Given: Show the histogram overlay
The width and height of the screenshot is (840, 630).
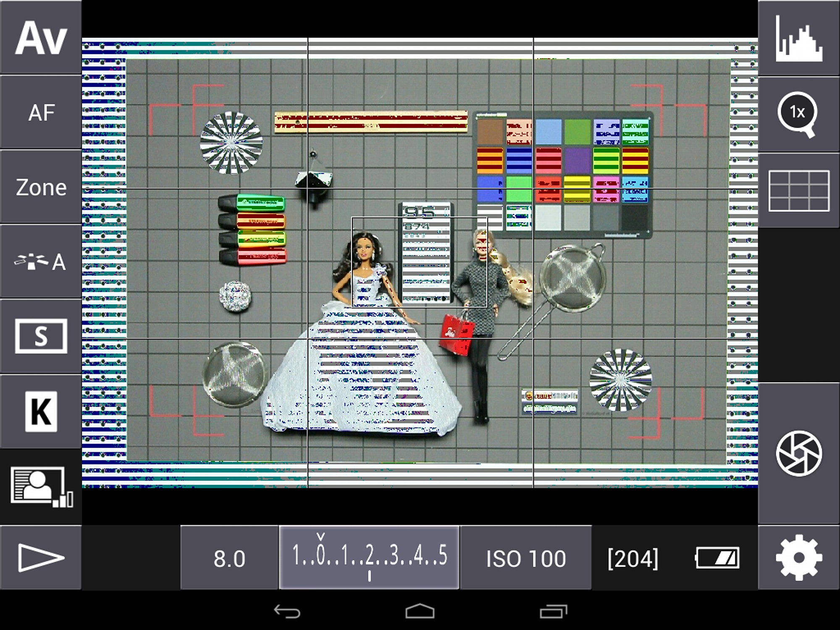Looking at the screenshot, I should click(x=799, y=38).
